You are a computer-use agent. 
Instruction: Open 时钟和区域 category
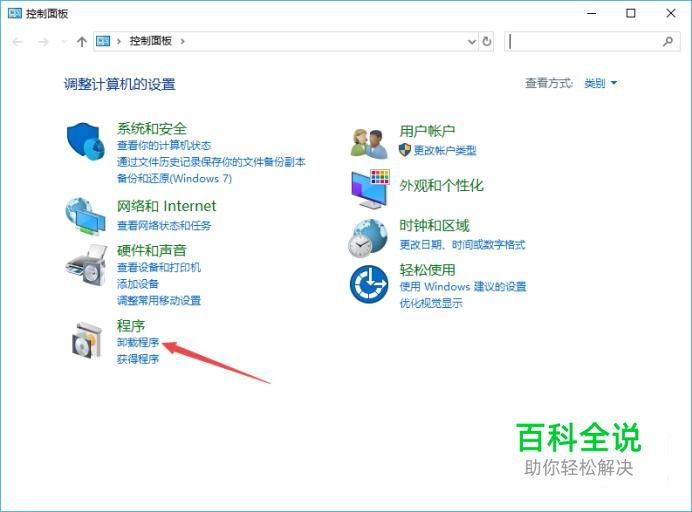pyautogui.click(x=434, y=226)
